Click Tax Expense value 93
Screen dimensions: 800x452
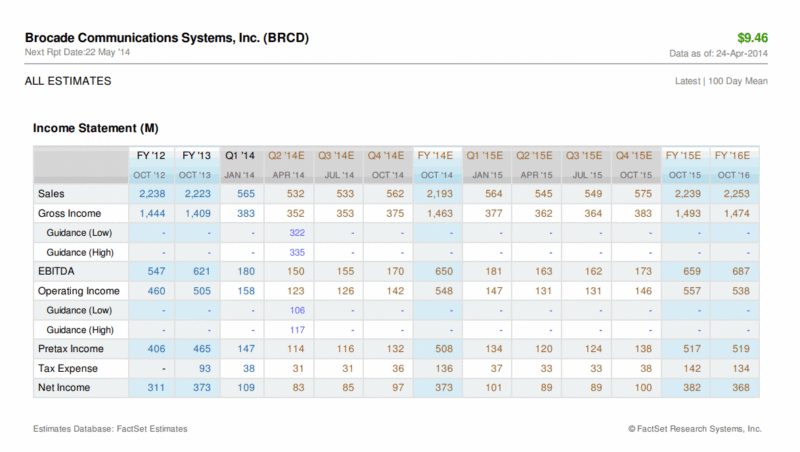205,368
